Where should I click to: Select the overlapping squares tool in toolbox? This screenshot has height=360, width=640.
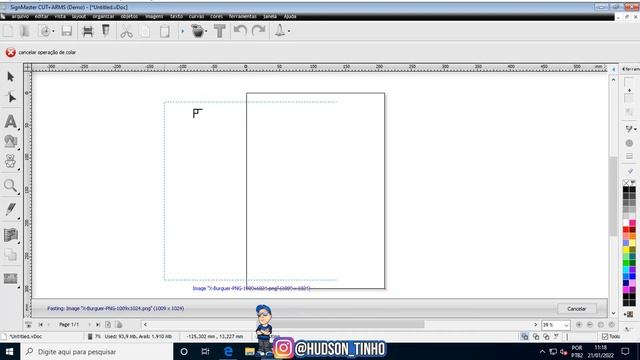[11, 255]
